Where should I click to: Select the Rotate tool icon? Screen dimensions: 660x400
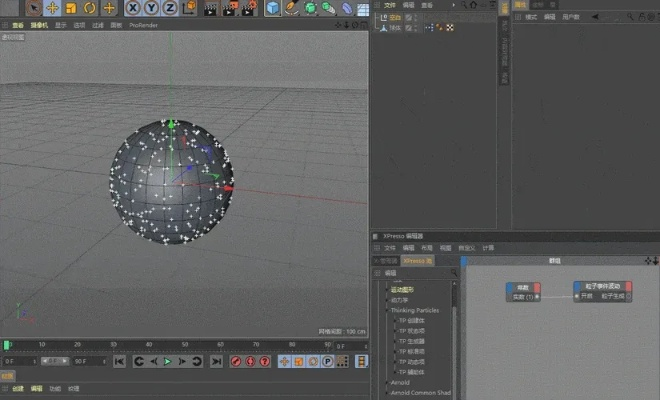(x=89, y=8)
